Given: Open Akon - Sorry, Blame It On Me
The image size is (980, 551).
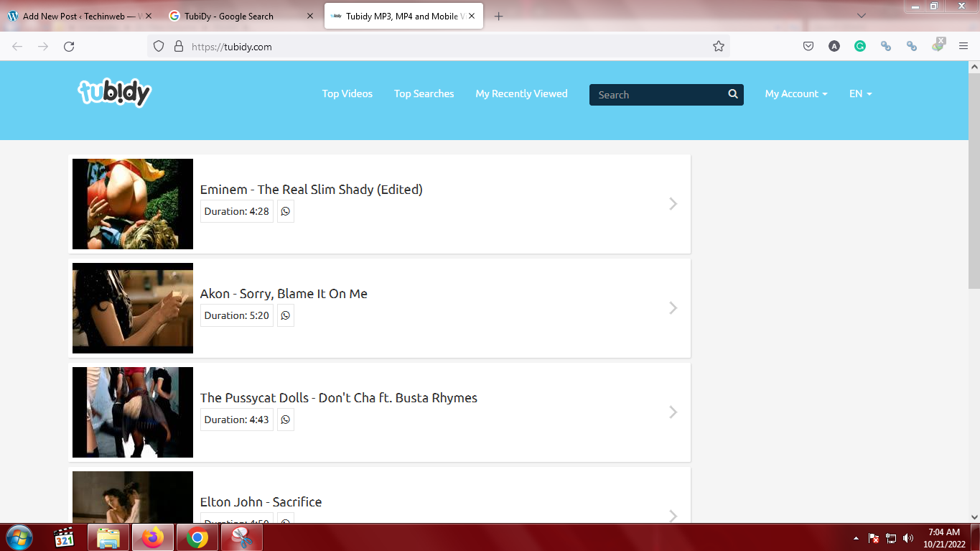Looking at the screenshot, I should [x=284, y=294].
